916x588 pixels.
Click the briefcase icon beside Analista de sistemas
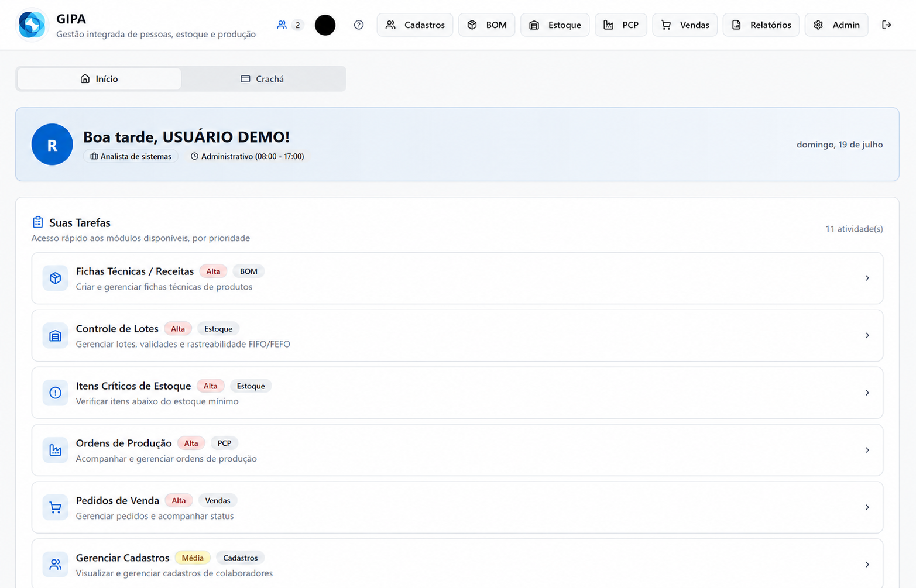pyautogui.click(x=94, y=156)
